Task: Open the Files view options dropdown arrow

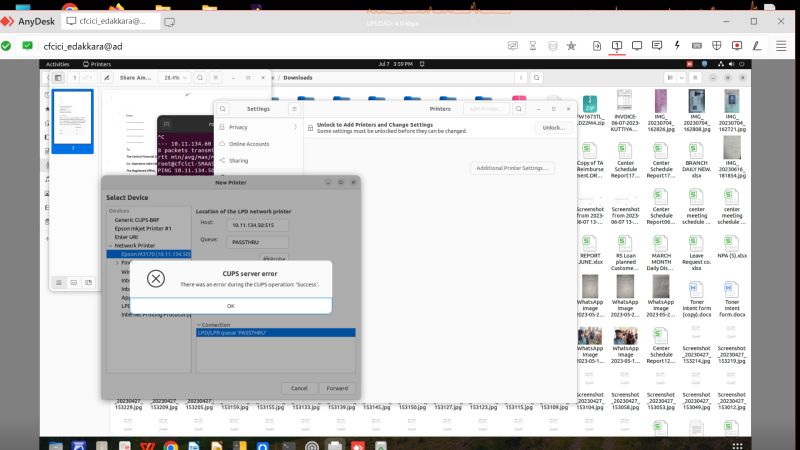Action: pos(681,78)
